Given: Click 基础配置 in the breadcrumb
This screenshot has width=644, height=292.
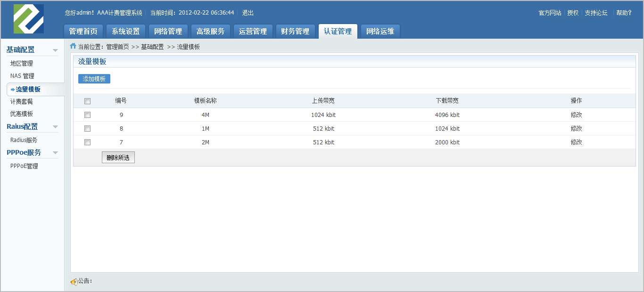Looking at the screenshot, I should coord(152,47).
